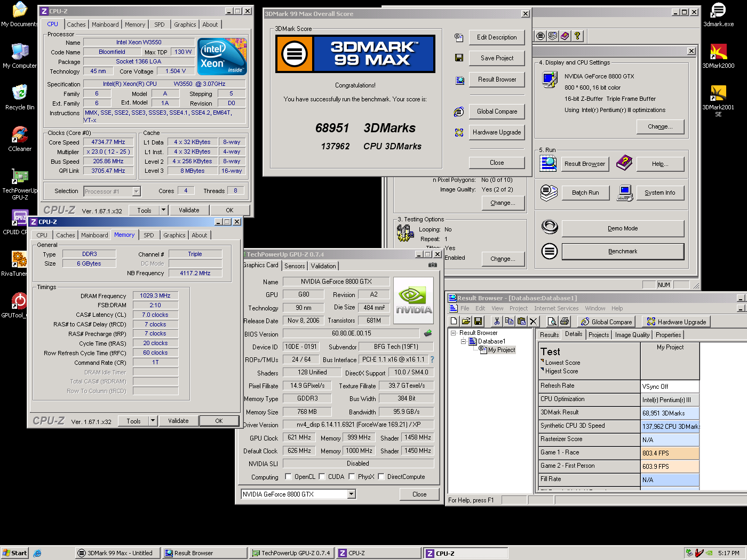Screen dimensions: 747x560
Task: Open the Validation tab in GPU-Z
Action: pyautogui.click(x=323, y=266)
